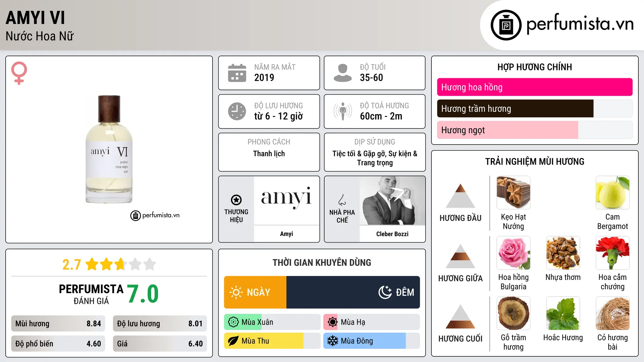Select the Kẹo Hạt Nướng note image

tap(514, 193)
